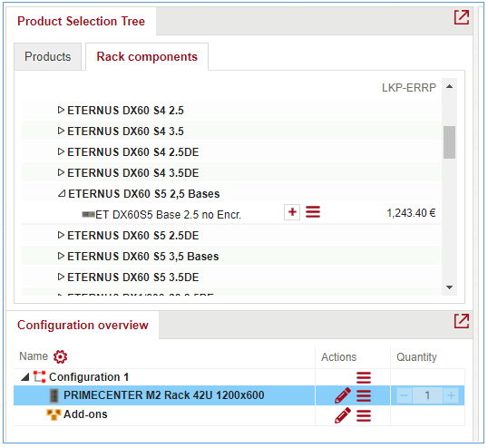Pop out the Configuration overview panel
Viewport: 488px width, 448px height.
tap(461, 321)
